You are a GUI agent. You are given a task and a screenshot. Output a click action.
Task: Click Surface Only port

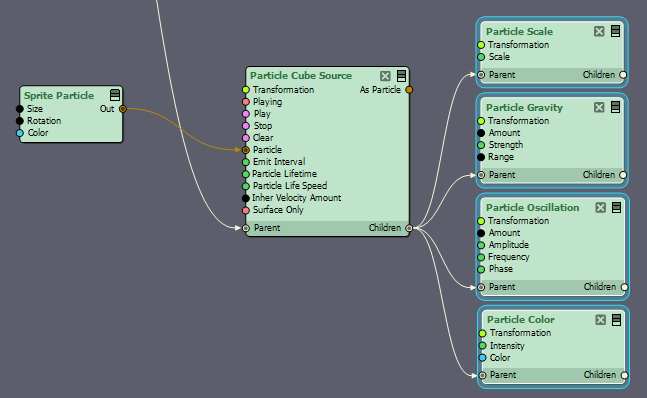point(246,210)
